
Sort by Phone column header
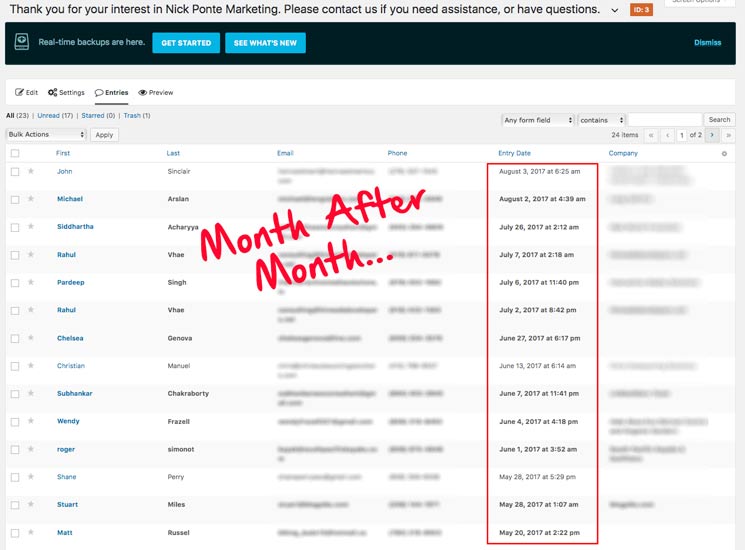pos(397,153)
